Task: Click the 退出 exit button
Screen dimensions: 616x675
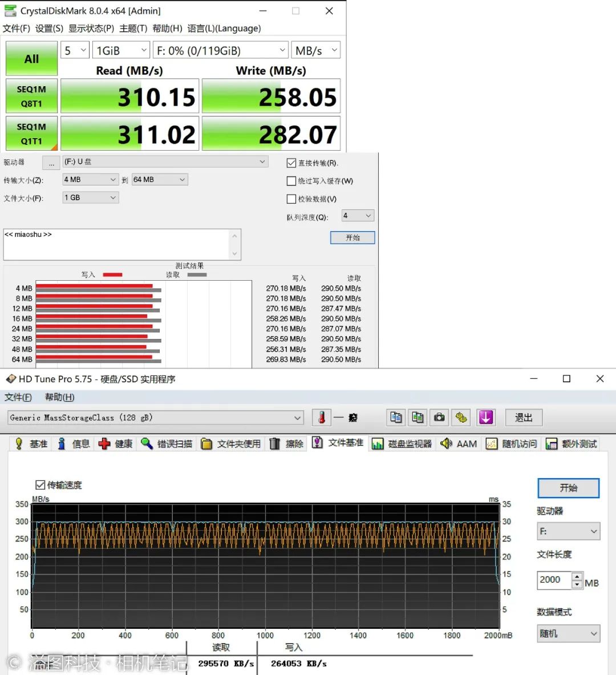Action: tap(524, 417)
